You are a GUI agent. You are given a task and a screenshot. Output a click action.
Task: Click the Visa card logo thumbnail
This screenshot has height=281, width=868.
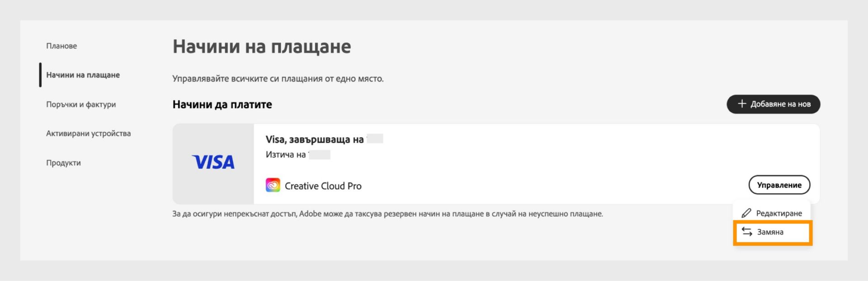(213, 163)
